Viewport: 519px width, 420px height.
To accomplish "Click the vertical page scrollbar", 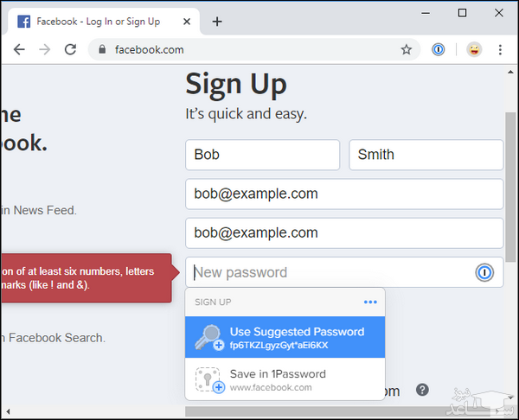I will point(511,216).
